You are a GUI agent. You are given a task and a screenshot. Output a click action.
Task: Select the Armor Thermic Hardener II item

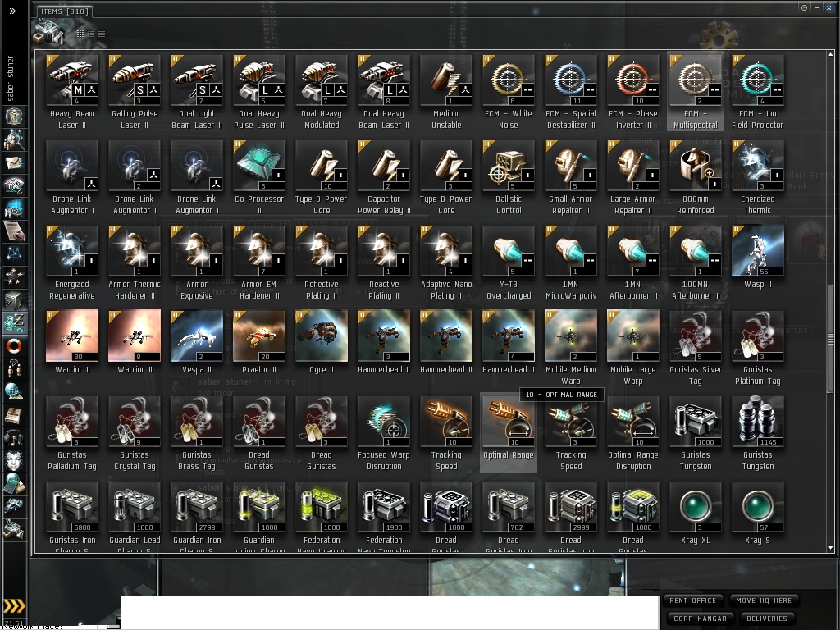pyautogui.click(x=134, y=262)
